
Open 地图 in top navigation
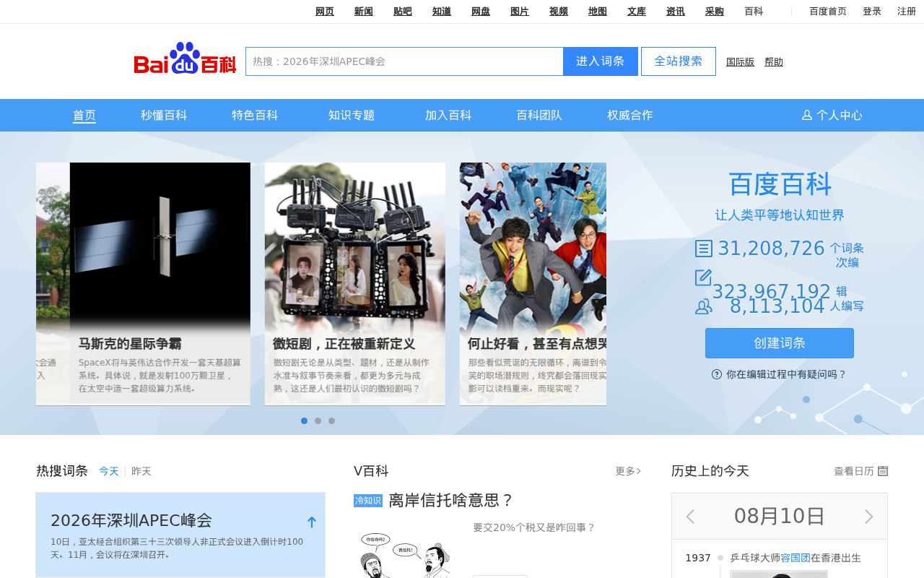pyautogui.click(x=598, y=12)
